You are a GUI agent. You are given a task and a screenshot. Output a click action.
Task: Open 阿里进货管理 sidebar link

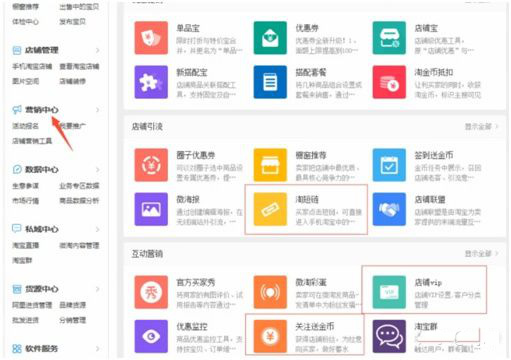32,305
